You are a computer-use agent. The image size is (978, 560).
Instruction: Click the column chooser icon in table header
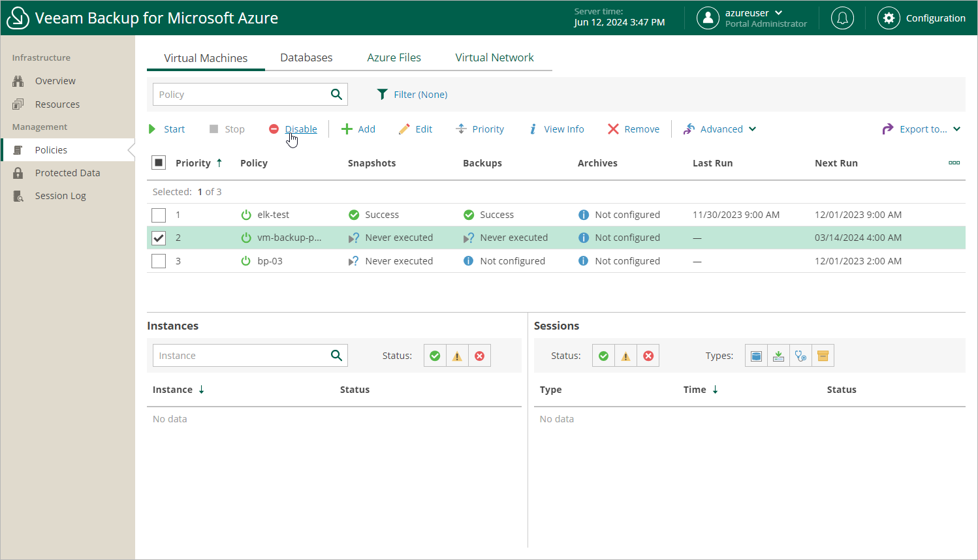pyautogui.click(x=954, y=163)
